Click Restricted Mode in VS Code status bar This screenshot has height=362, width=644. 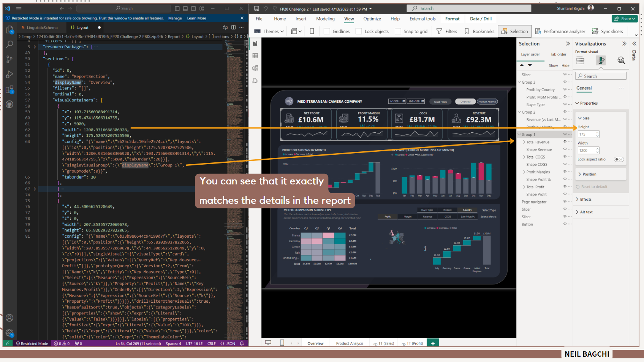coord(32,343)
